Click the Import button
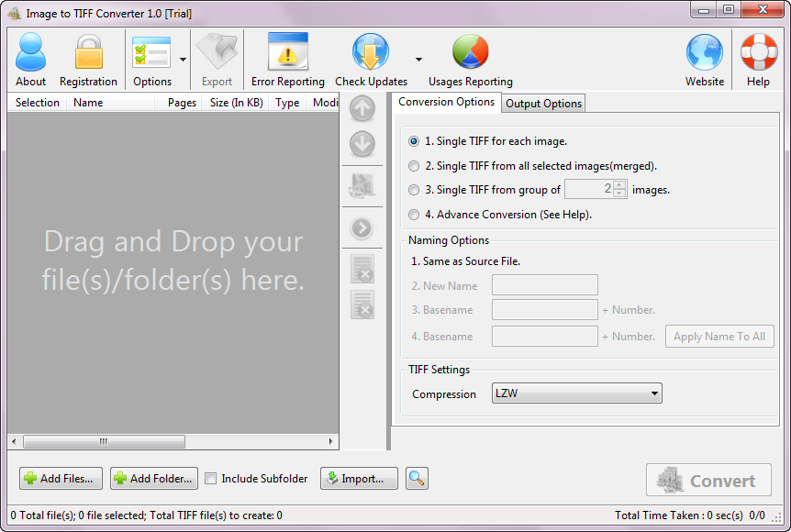Image resolution: width=791 pixels, height=532 pixels. 359,478
